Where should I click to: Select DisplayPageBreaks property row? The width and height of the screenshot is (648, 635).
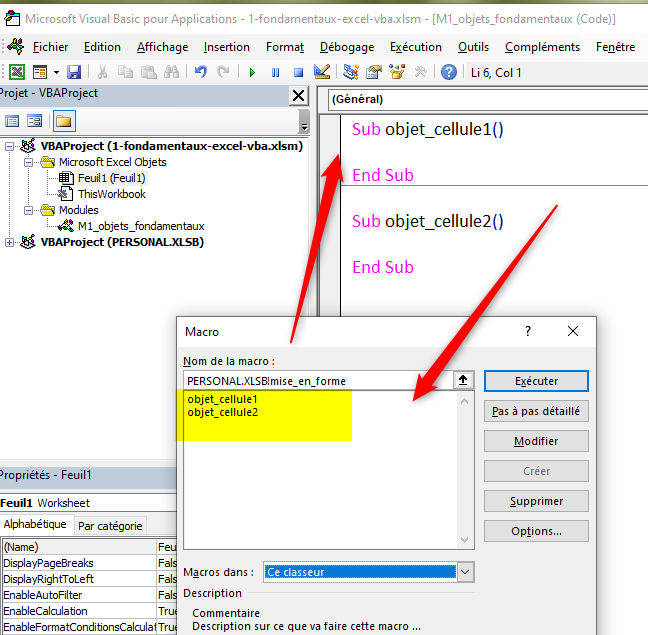point(89,563)
